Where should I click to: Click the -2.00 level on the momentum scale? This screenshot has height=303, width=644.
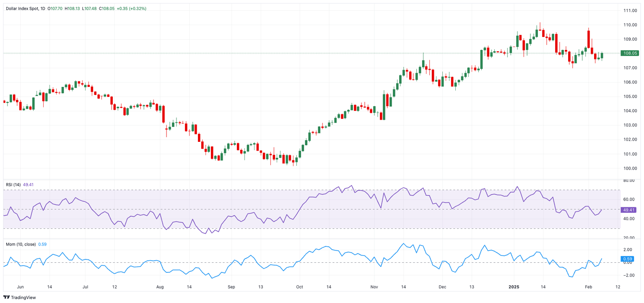629,275
